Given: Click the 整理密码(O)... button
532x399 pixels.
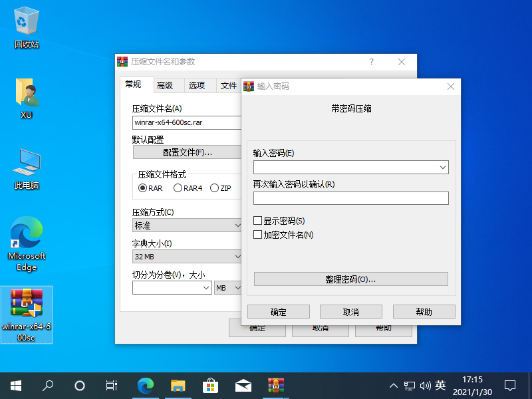Looking at the screenshot, I should [x=350, y=279].
